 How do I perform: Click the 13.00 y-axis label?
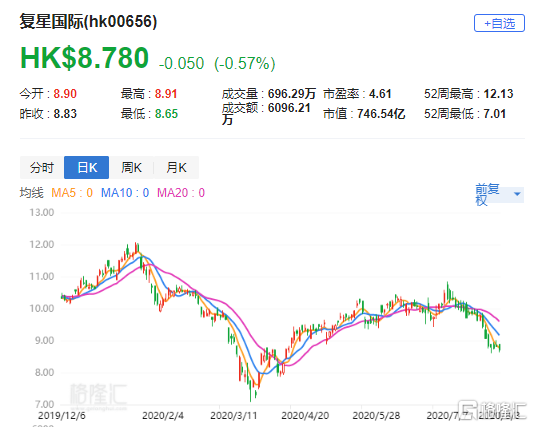tap(41, 212)
